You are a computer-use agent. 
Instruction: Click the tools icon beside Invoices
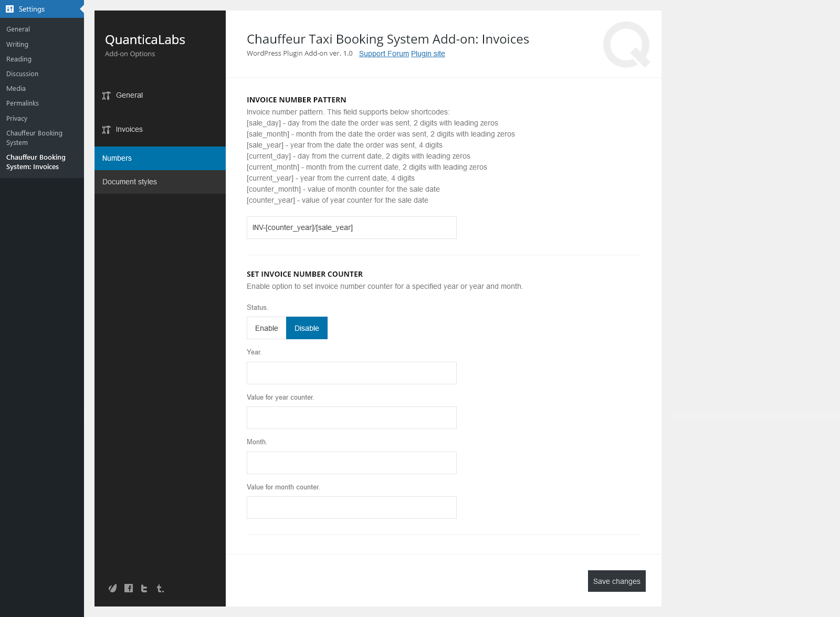pos(107,129)
